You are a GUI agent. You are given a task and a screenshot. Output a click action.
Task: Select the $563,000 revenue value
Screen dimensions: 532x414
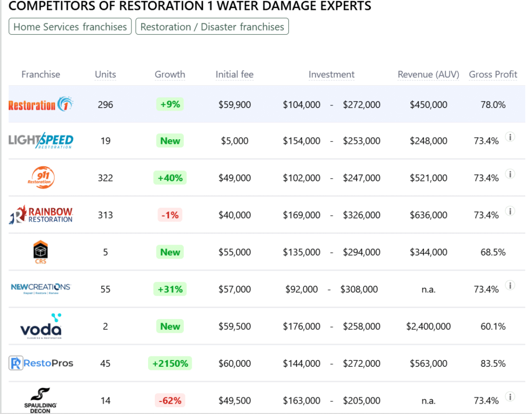[x=429, y=364]
